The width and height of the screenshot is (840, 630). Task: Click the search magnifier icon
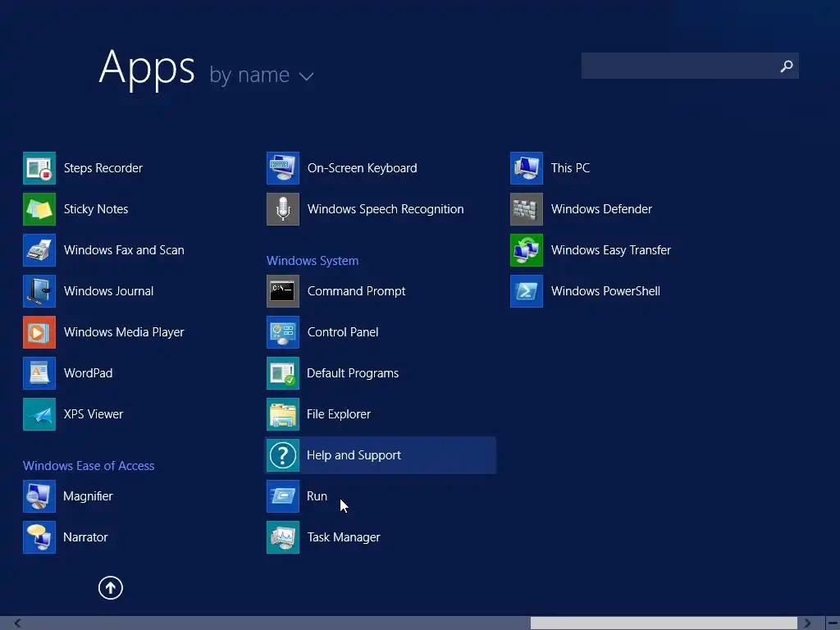[x=787, y=66]
